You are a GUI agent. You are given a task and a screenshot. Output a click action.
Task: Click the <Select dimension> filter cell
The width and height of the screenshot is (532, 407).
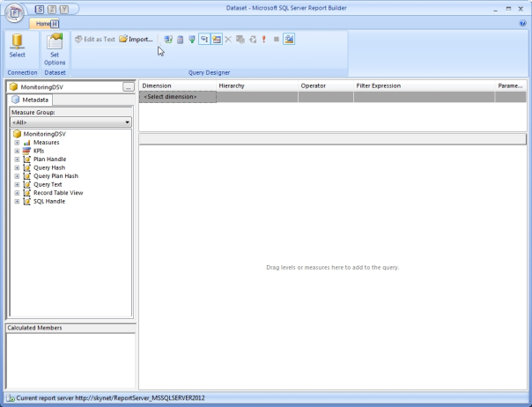pyautogui.click(x=178, y=97)
